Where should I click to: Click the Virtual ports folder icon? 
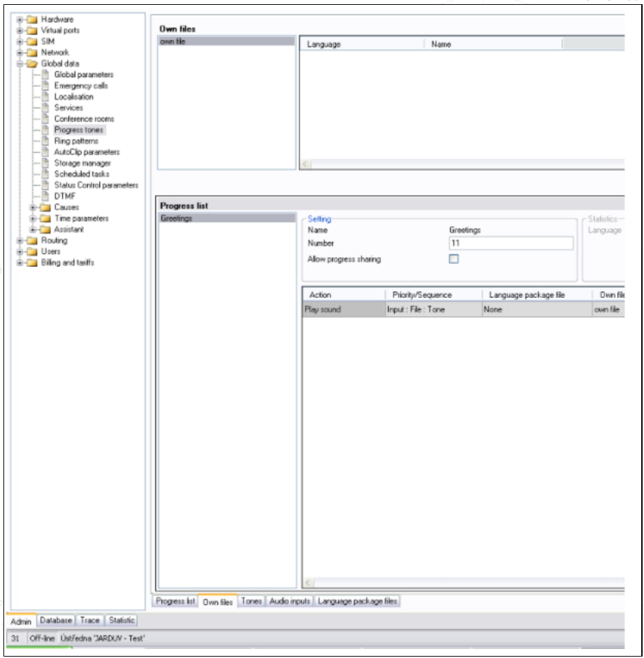32,30
